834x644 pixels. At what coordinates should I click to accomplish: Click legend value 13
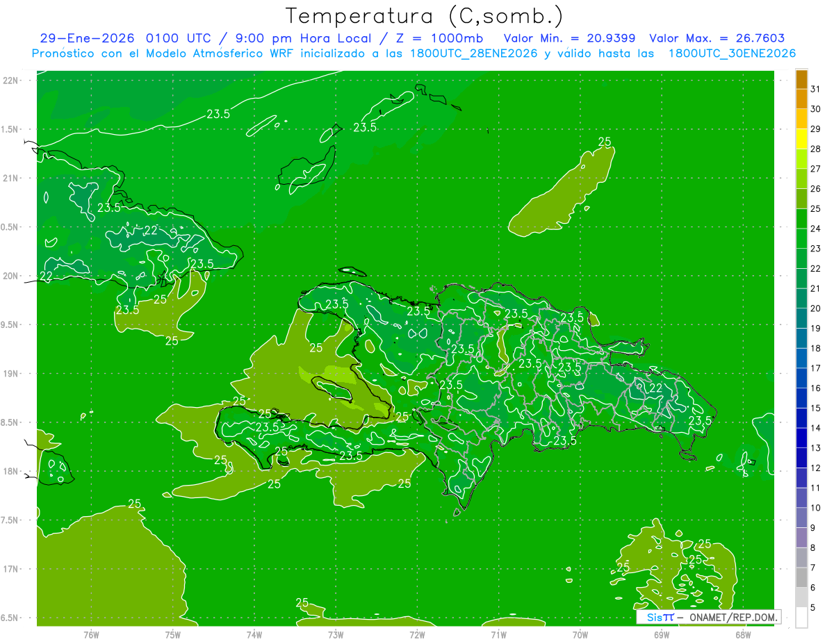815,448
